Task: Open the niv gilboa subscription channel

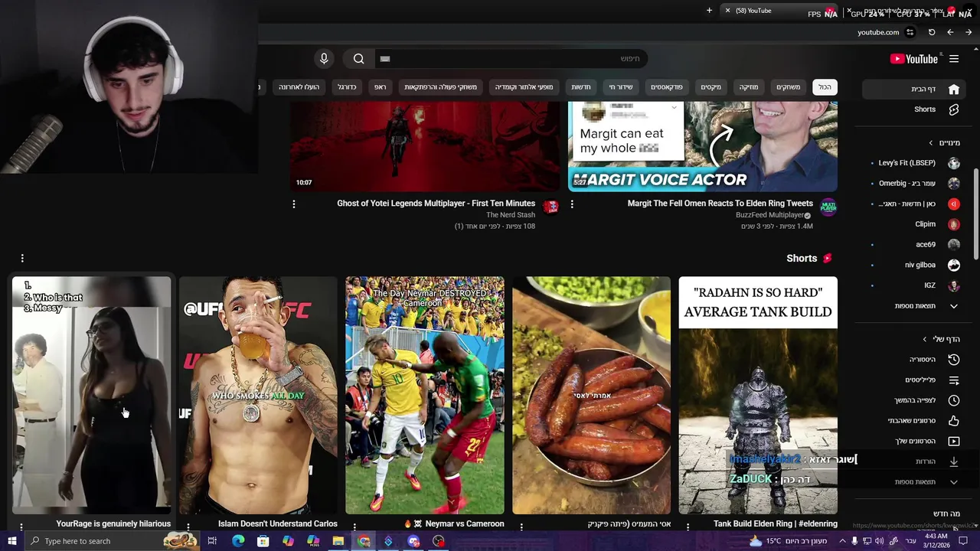Action: [x=914, y=265]
